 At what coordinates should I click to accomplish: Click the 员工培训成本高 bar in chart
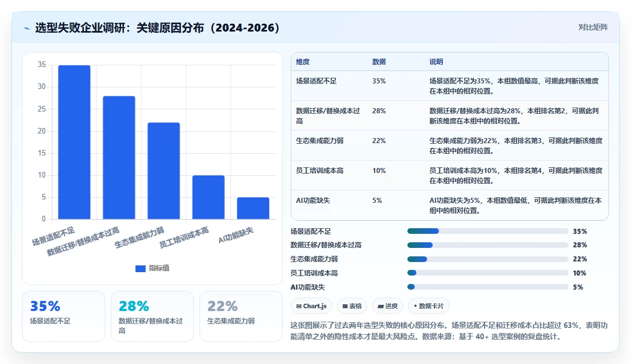pos(208,197)
